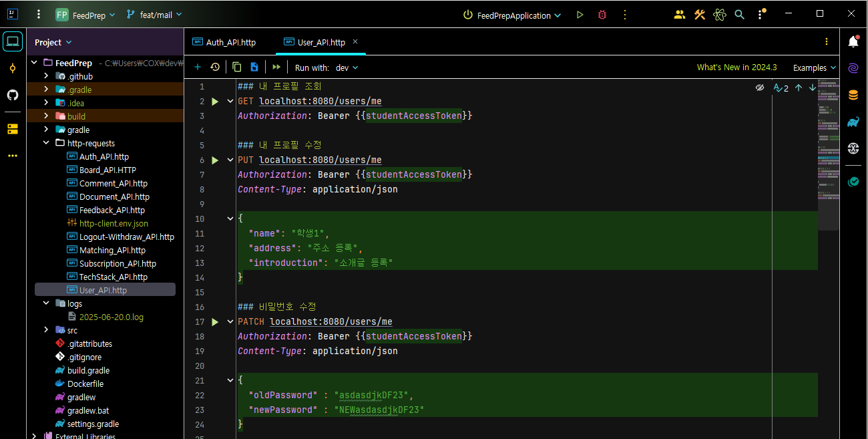Fold the JSON body at line 10

coord(230,218)
